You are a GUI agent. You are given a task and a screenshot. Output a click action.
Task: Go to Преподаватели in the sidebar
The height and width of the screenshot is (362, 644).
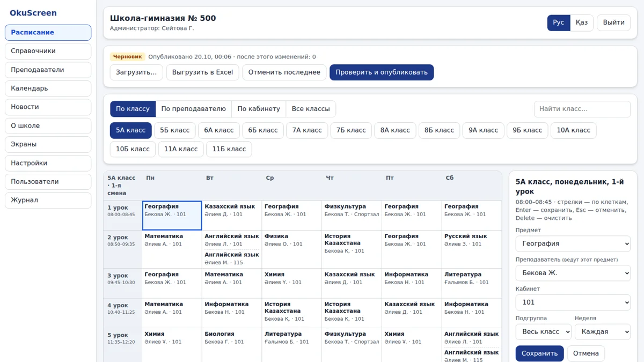pos(48,70)
